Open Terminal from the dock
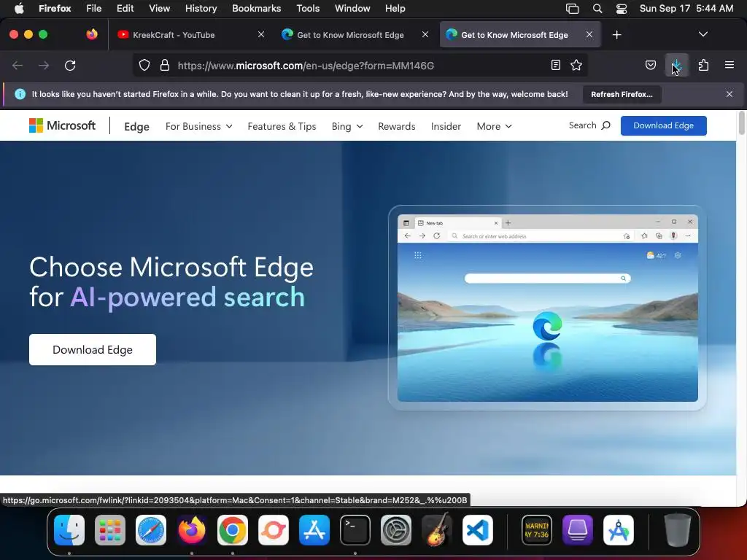Image resolution: width=747 pixels, height=560 pixels. 355,530
